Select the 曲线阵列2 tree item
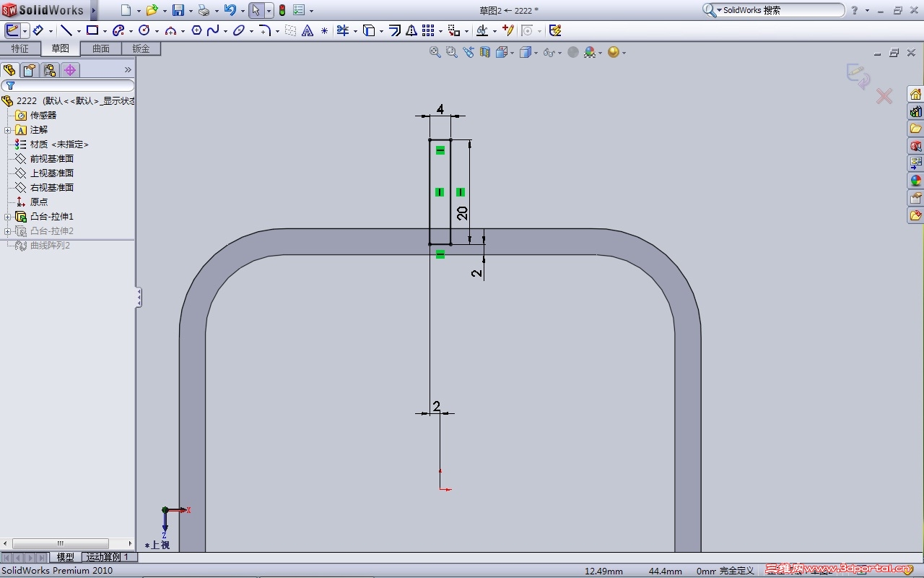Viewport: 924px width, 578px height. tap(42, 246)
